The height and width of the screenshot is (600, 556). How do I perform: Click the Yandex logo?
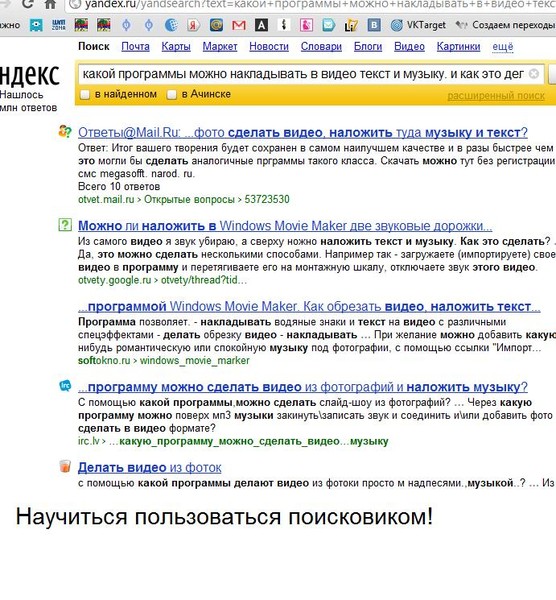point(30,75)
